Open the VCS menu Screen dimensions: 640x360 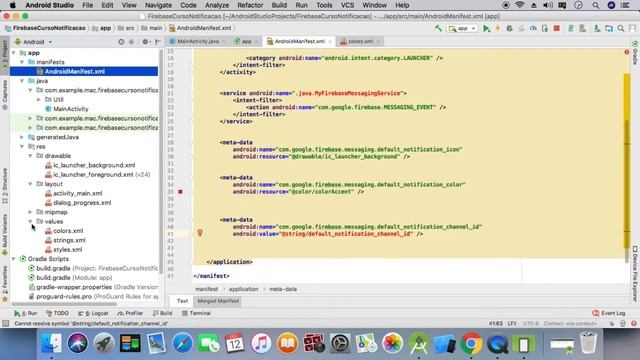(x=347, y=5)
